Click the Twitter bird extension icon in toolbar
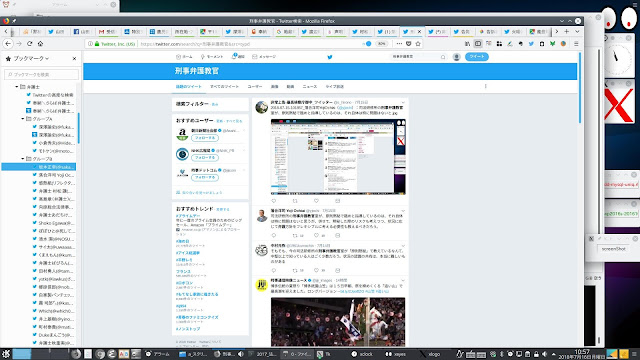 coord(531,44)
